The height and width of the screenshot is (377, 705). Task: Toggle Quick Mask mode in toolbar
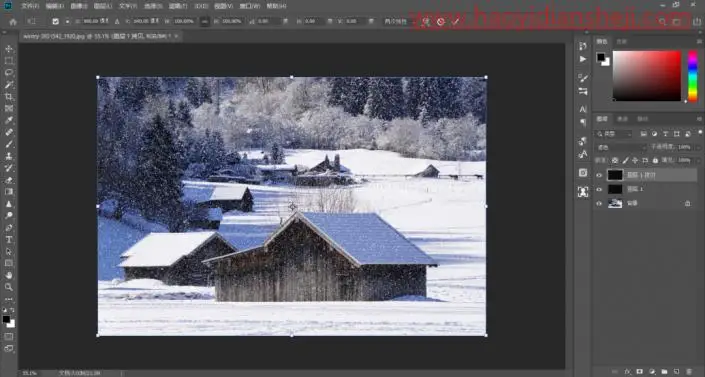(x=9, y=337)
